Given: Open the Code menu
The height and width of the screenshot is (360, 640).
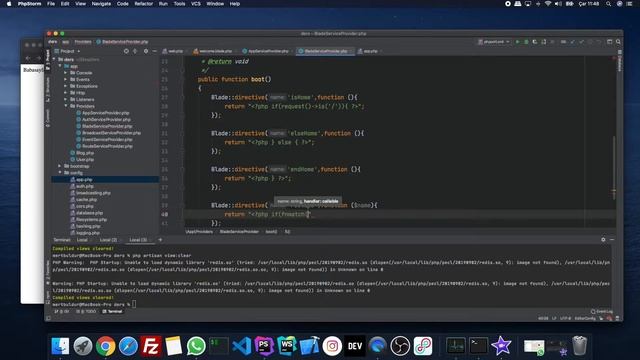Looking at the screenshot, I should click(123, 4).
